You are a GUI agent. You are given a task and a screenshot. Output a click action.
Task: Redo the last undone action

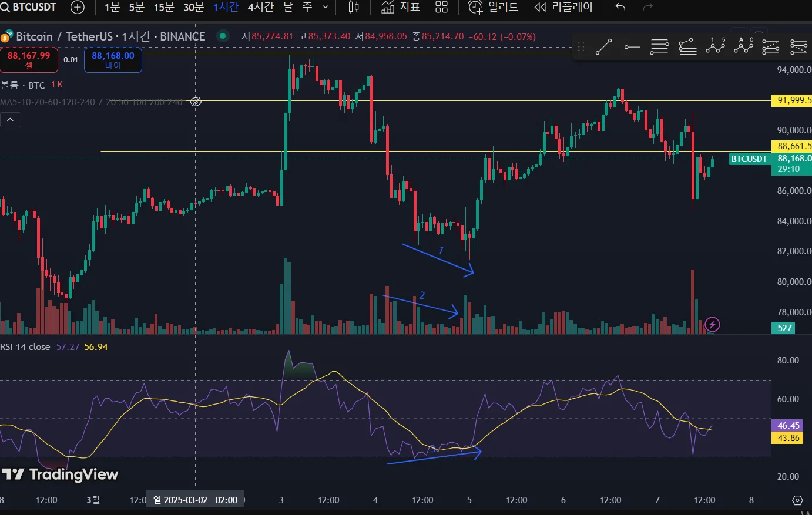(x=648, y=7)
